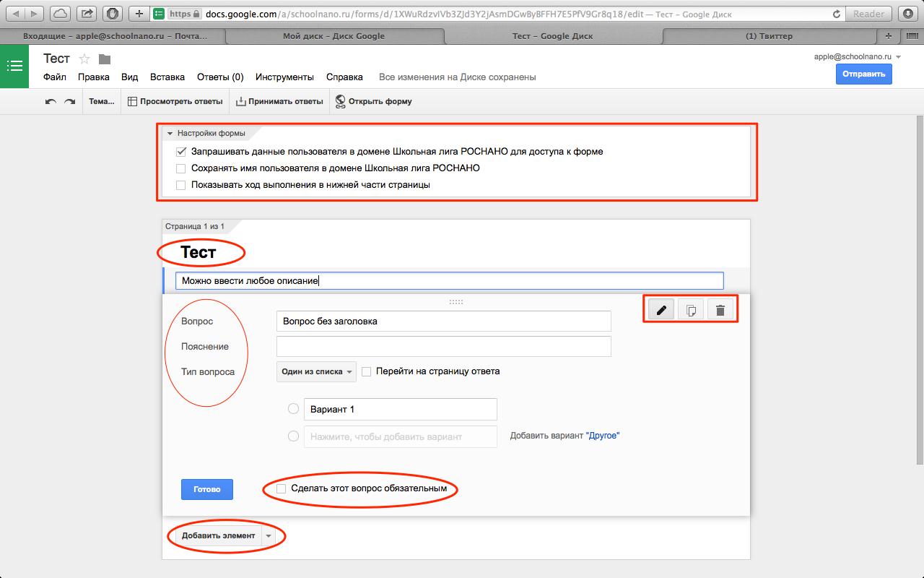The width and height of the screenshot is (924, 578).
Task: Click the Добавить элемент button
Action: pos(218,536)
